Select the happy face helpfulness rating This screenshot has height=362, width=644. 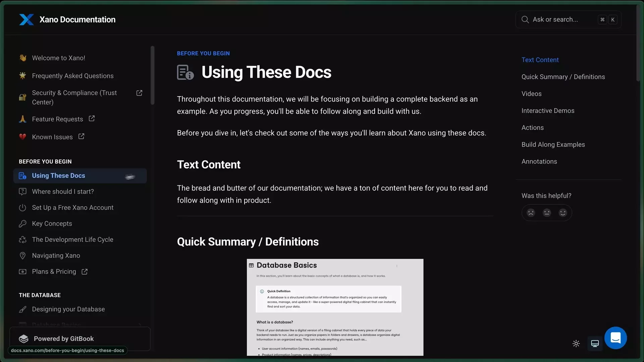[562, 213]
